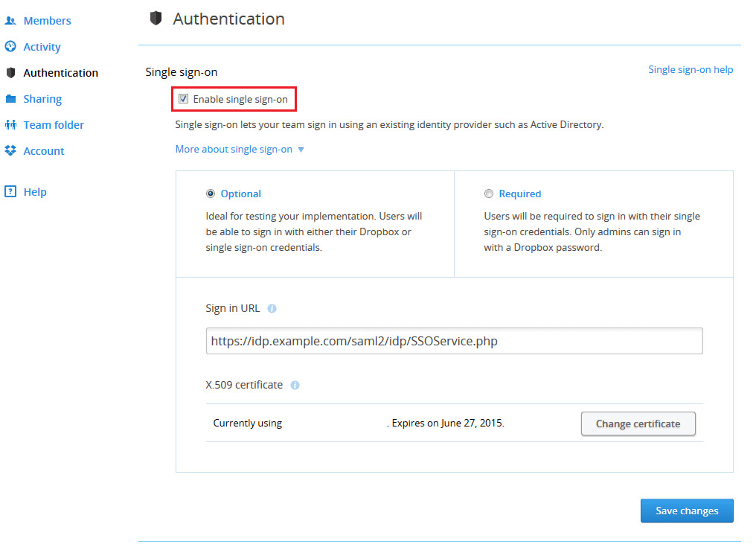Click the shield icon in the Authentication header
756x559 pixels.
(x=156, y=18)
